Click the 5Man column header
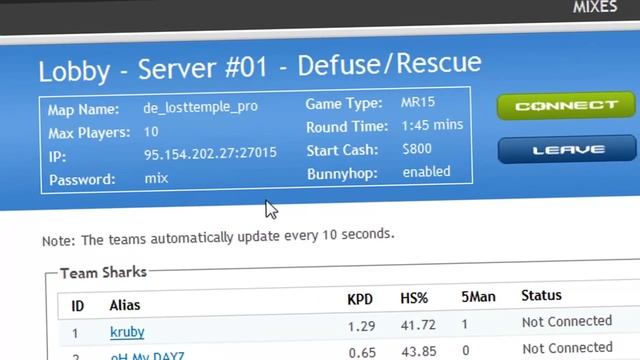This screenshot has height=360, width=640. 478,297
